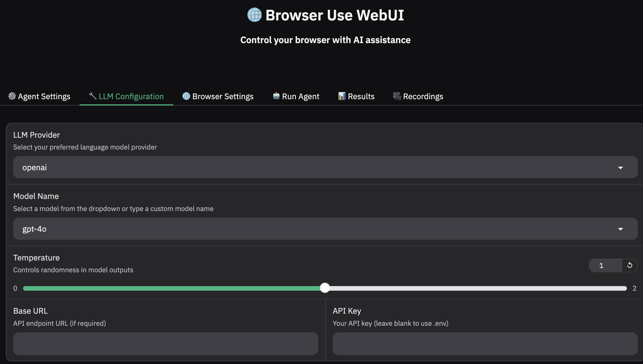Open the Recordings tab

pos(423,96)
